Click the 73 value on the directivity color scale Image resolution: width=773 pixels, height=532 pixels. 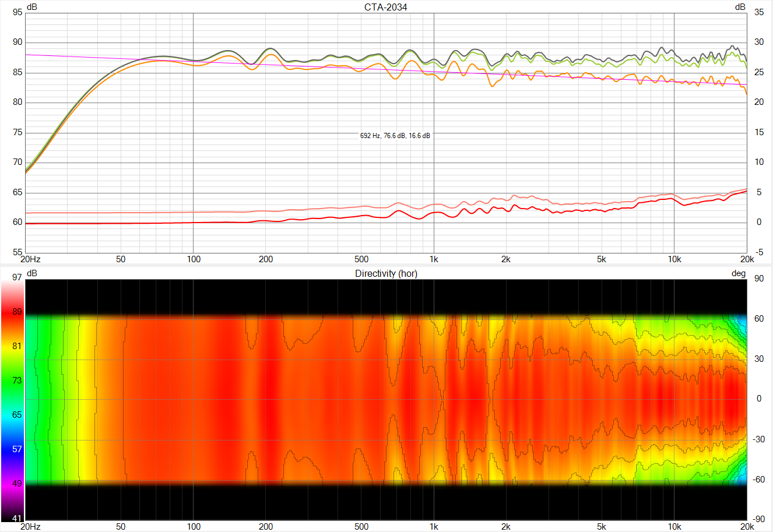(17, 380)
